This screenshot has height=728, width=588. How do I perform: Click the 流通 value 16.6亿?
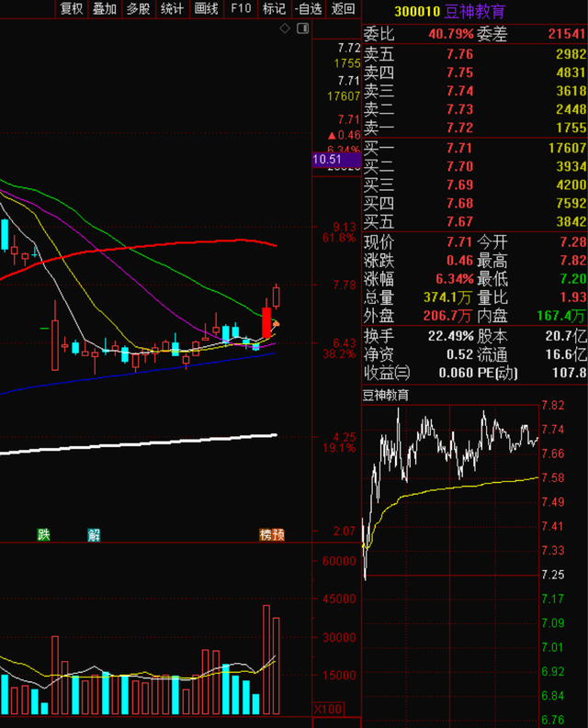click(x=566, y=354)
